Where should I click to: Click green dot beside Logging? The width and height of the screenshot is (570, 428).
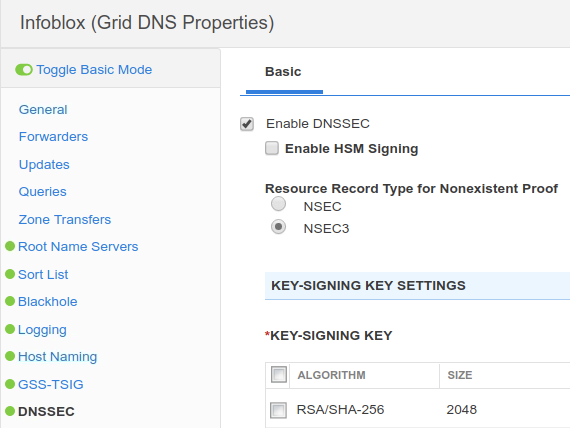click(x=10, y=329)
